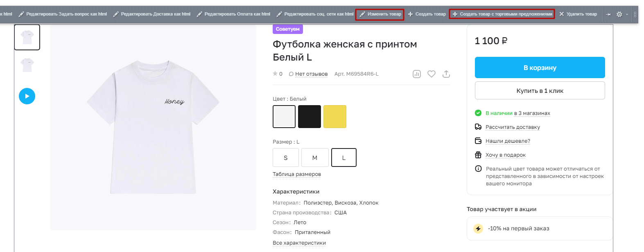Open 'Хочу в подарок' link
The image size is (644, 252).
click(506, 155)
